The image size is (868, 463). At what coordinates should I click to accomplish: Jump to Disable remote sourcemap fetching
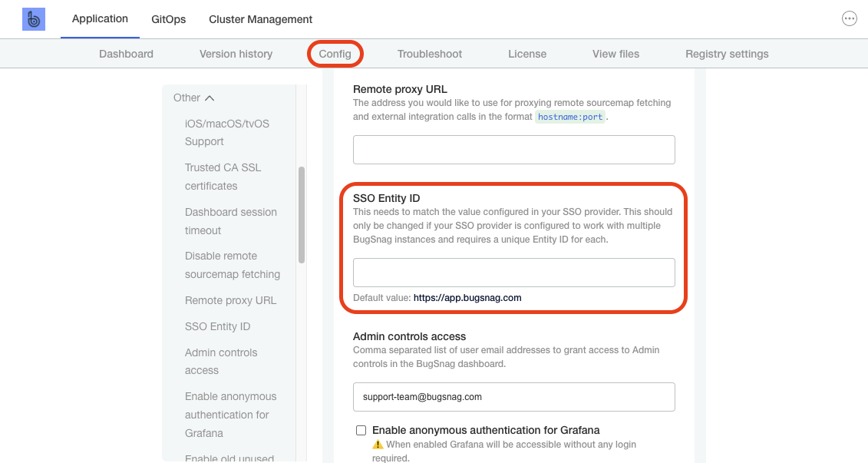click(x=233, y=265)
